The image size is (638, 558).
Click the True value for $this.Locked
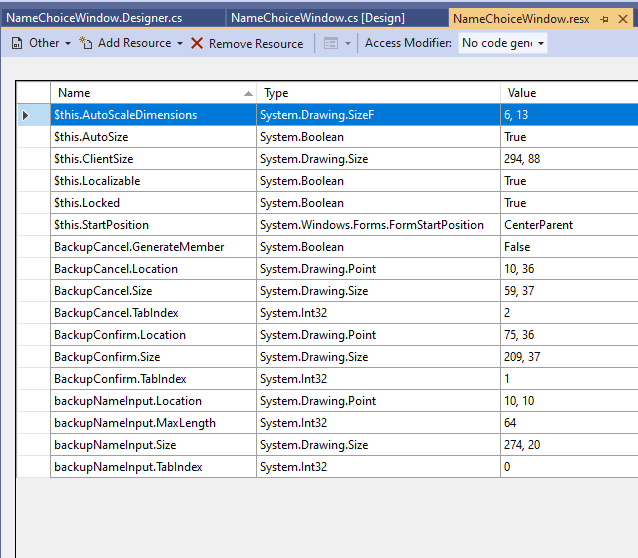569,203
